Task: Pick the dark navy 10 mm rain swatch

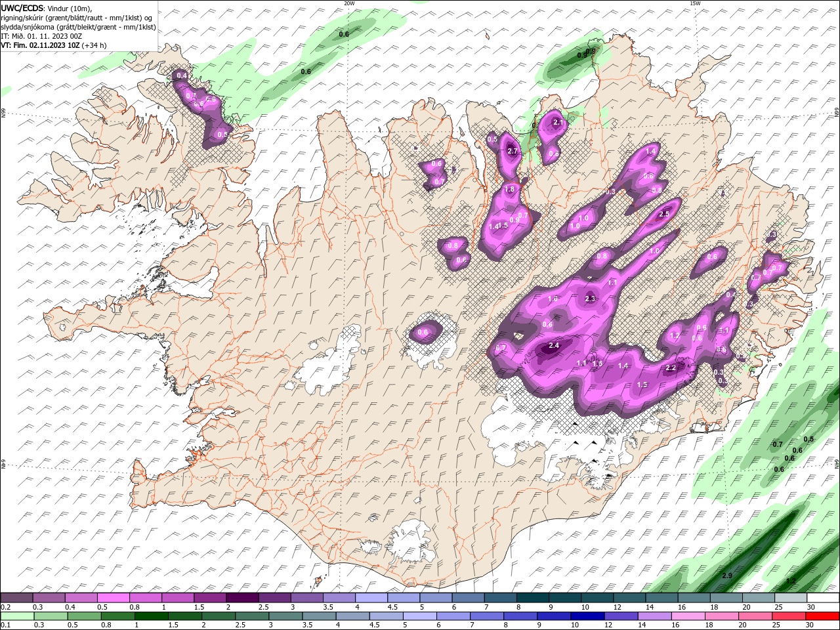Action: (x=587, y=616)
